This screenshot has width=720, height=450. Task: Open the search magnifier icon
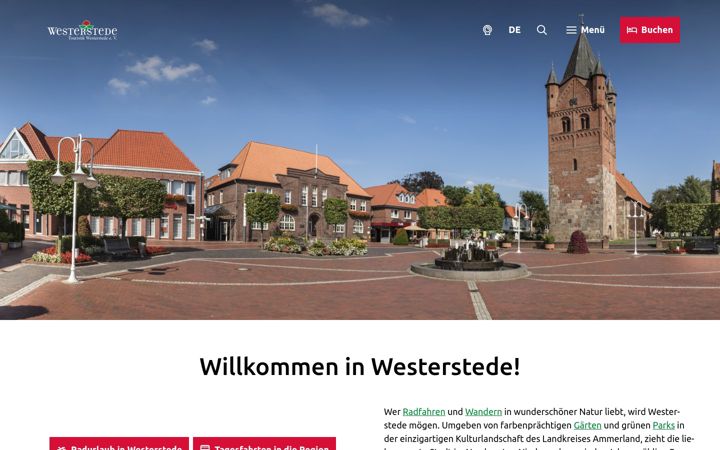542,30
